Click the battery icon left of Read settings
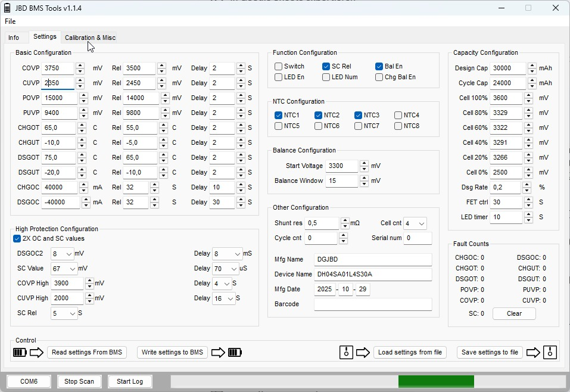Image resolution: width=570 pixels, height=392 pixels. pos(20,353)
